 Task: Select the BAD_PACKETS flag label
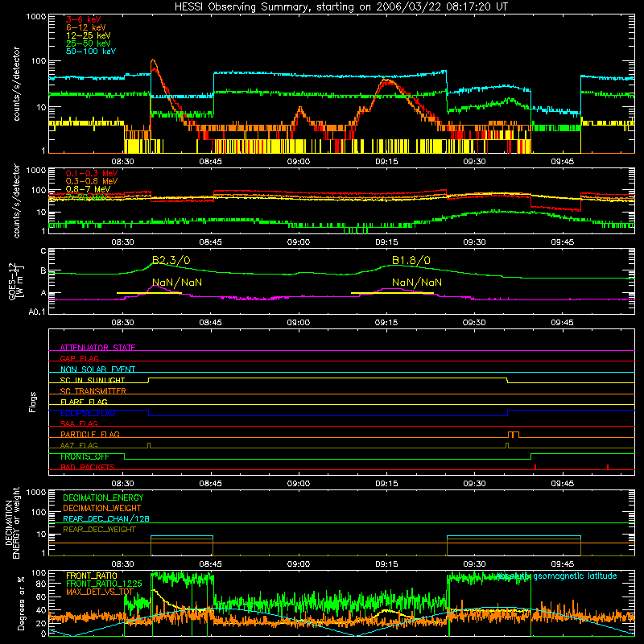point(88,467)
